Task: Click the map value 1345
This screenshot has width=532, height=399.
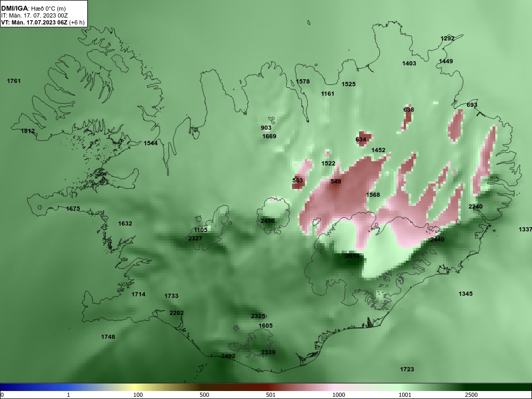Action: point(465,294)
